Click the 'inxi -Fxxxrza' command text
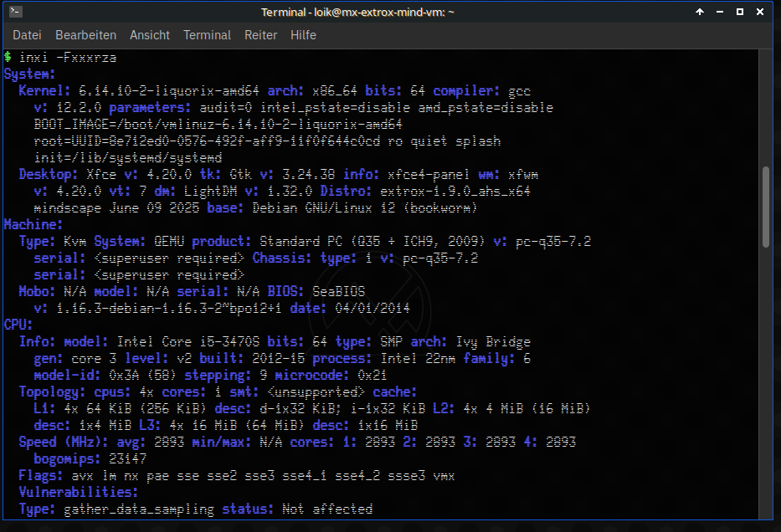Image resolution: width=781 pixels, height=532 pixels. [68, 58]
